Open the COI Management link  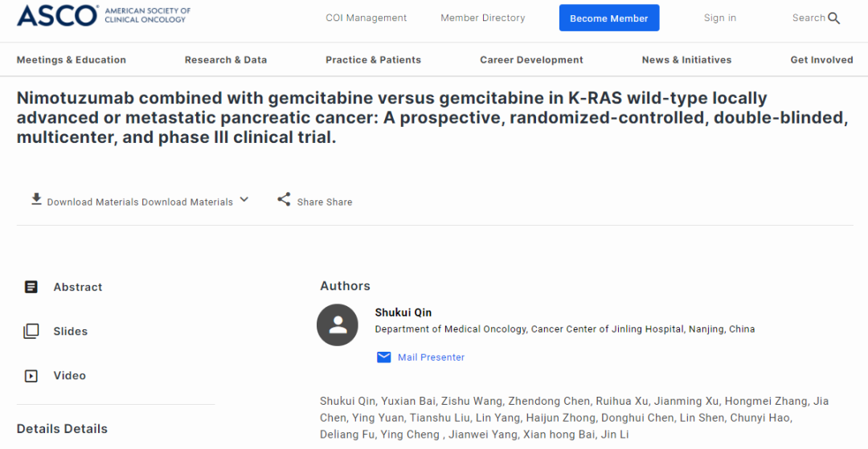tap(366, 18)
